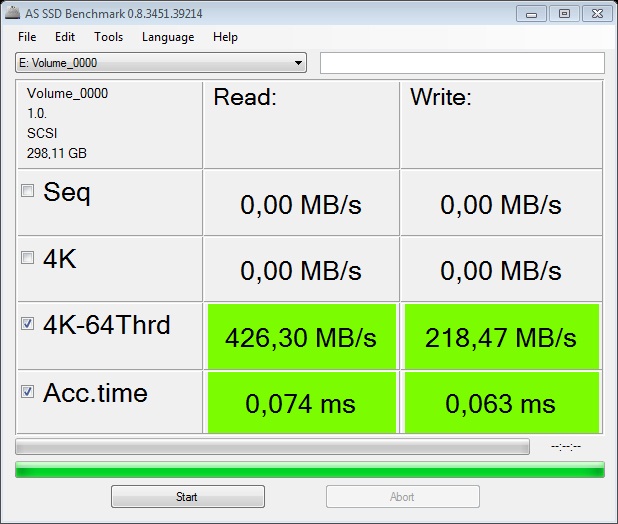This screenshot has height=524, width=618.
Task: Click the Seq write 0,00 MB/s value
Action: click(x=501, y=204)
